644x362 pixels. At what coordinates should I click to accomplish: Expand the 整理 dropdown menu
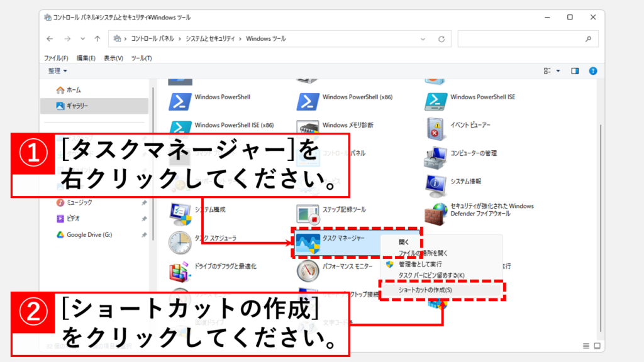pyautogui.click(x=58, y=71)
